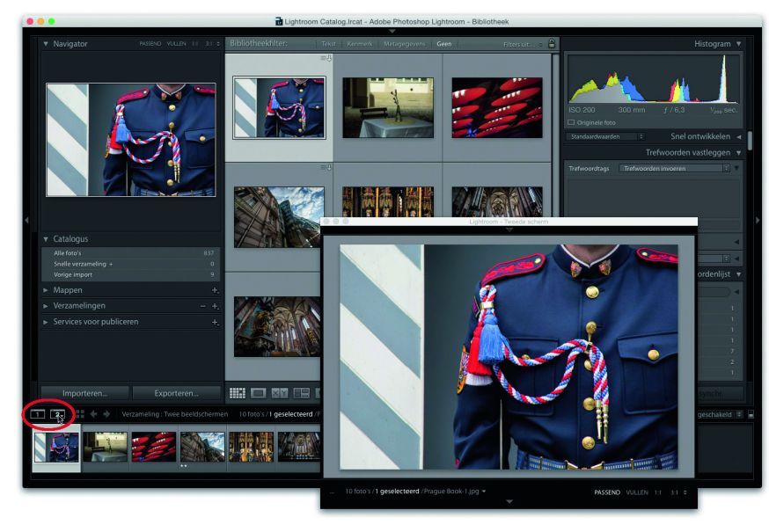Select the Geen filter option

point(444,43)
